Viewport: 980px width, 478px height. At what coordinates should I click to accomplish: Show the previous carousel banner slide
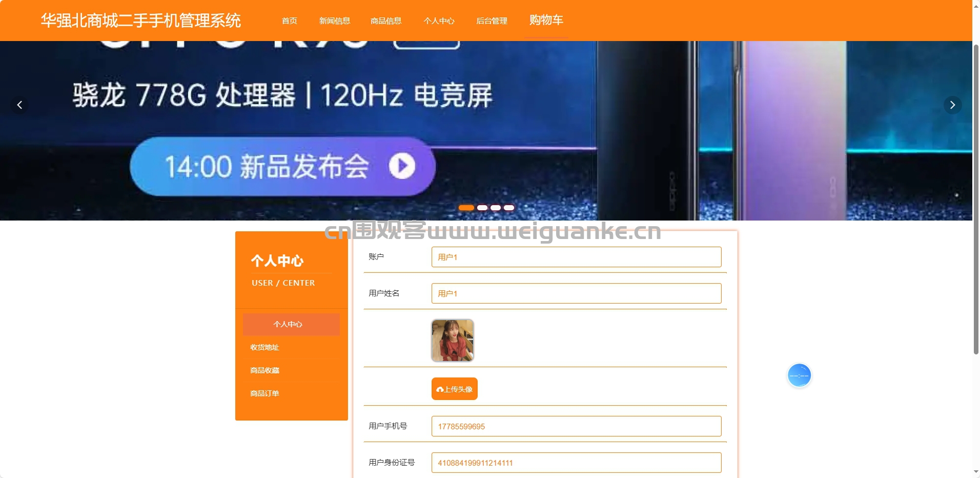click(x=19, y=105)
